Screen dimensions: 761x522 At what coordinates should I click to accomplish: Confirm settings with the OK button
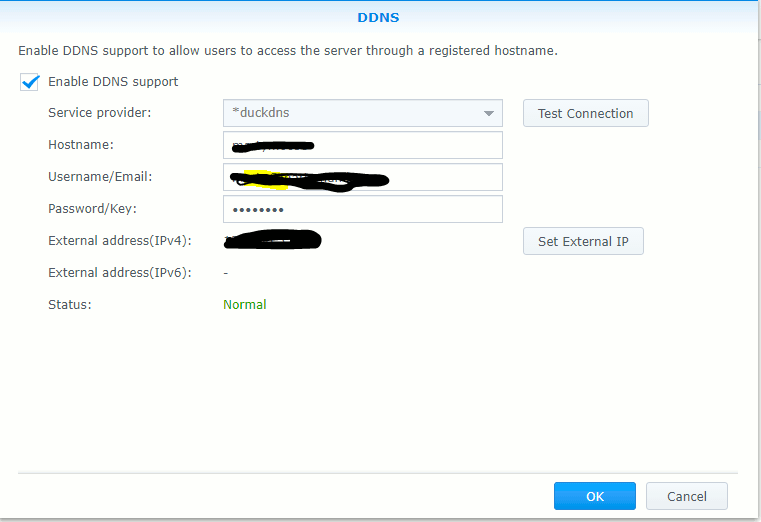tap(595, 496)
